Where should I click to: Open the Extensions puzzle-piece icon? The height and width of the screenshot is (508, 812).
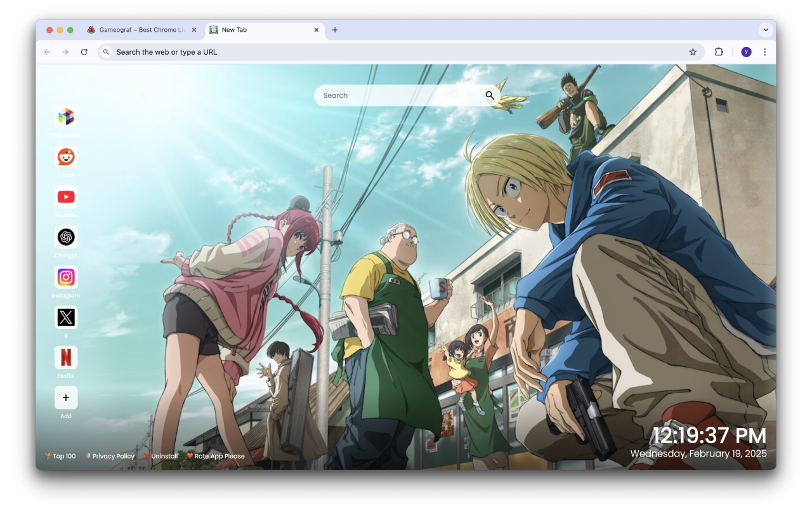click(719, 51)
